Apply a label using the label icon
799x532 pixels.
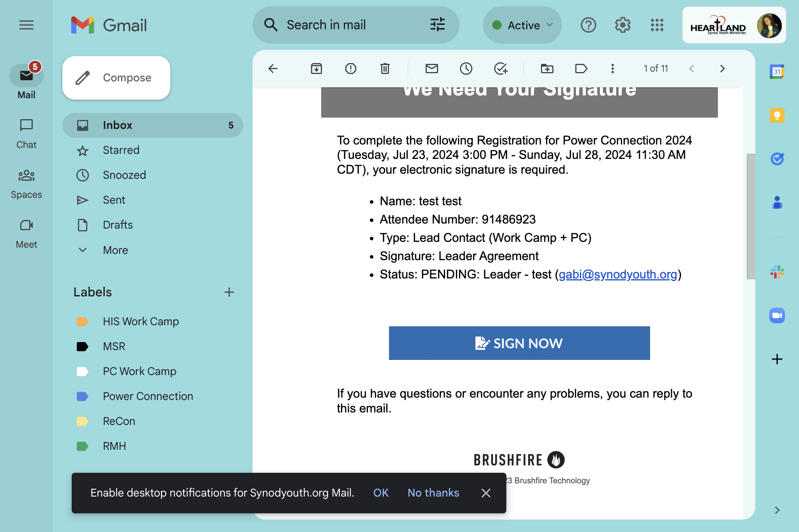coord(581,69)
